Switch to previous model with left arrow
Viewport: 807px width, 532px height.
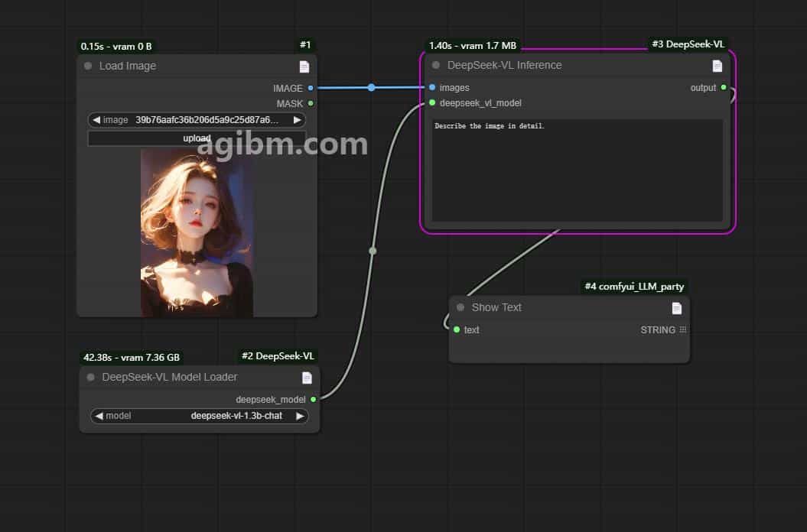pos(99,416)
